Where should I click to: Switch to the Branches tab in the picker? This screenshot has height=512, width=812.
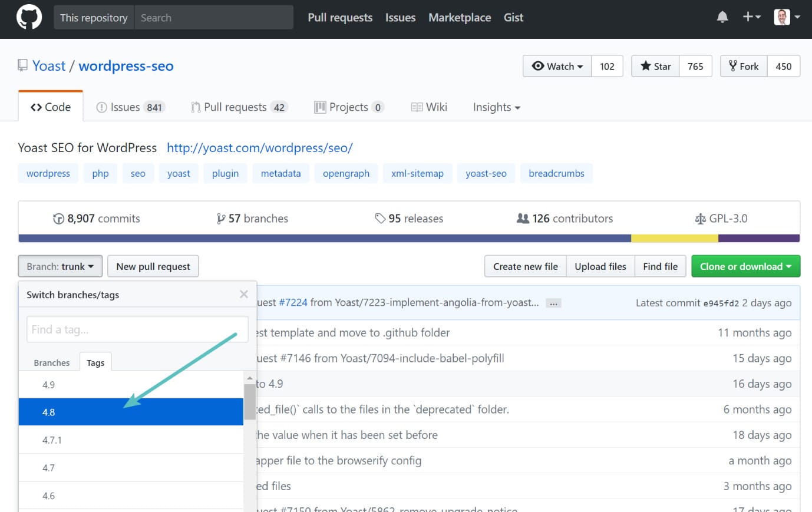tap(51, 362)
